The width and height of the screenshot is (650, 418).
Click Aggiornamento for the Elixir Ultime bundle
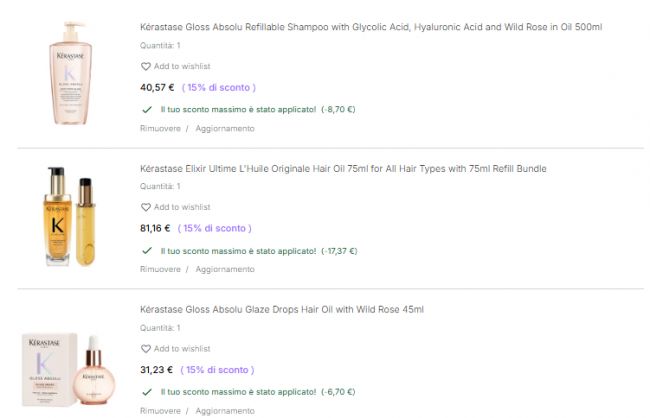pyautogui.click(x=225, y=269)
